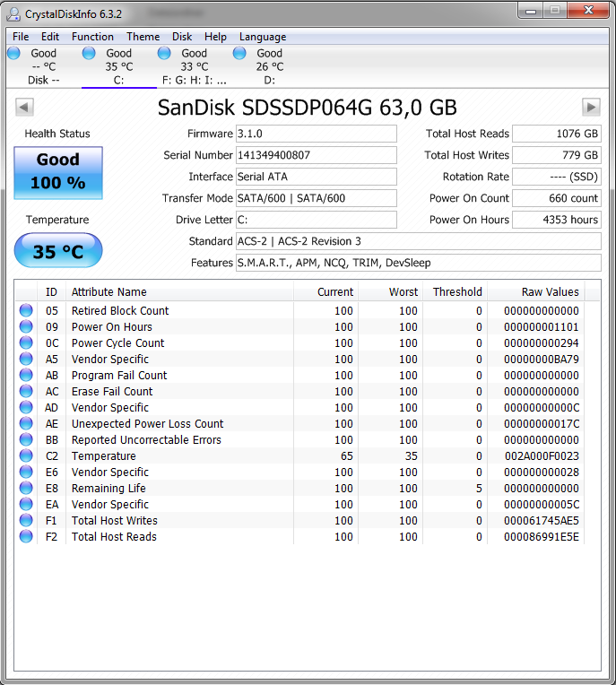Click the status orb for Erase Fail Count

[x=26, y=391]
